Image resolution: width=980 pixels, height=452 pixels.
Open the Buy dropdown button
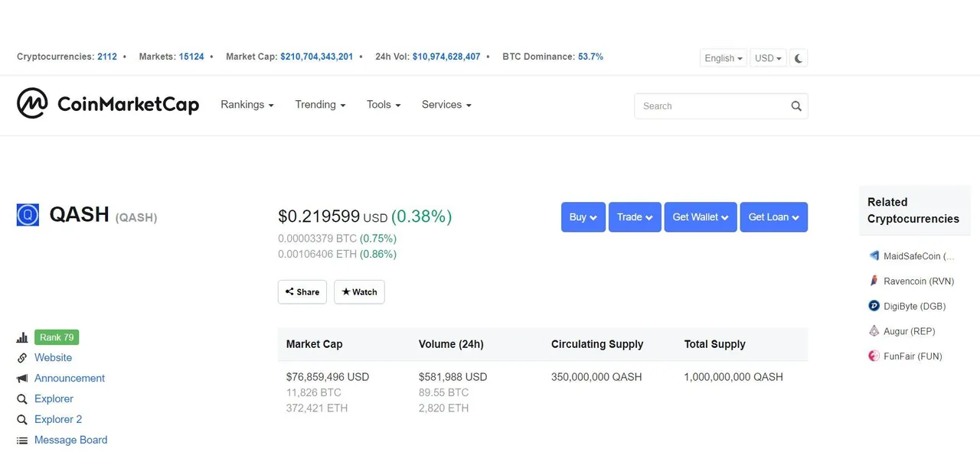pyautogui.click(x=583, y=217)
